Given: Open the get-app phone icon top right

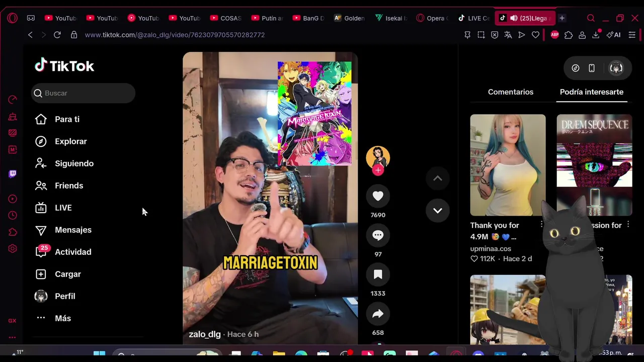Looking at the screenshot, I should point(592,68).
